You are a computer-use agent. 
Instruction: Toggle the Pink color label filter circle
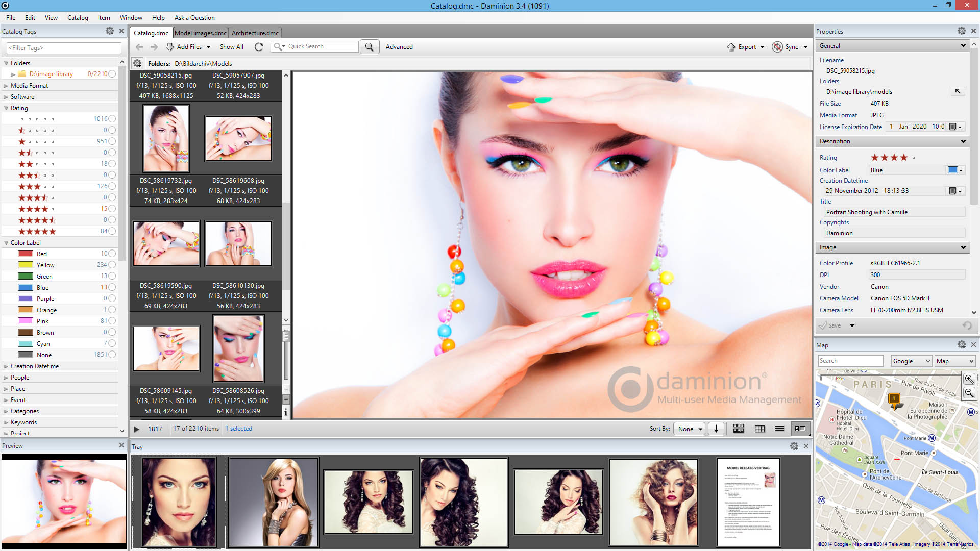[x=112, y=321]
